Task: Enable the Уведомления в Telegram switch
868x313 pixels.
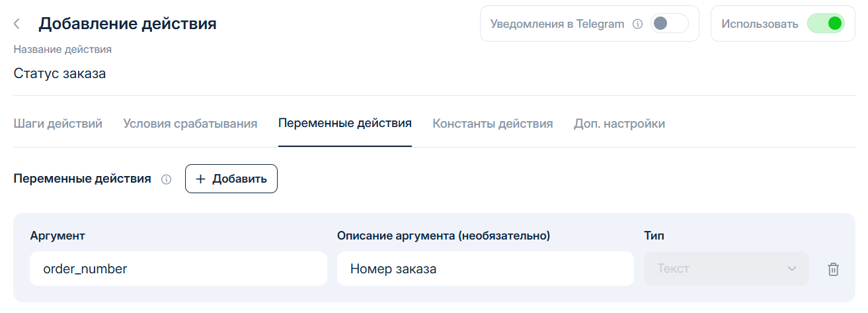Action: (x=669, y=24)
